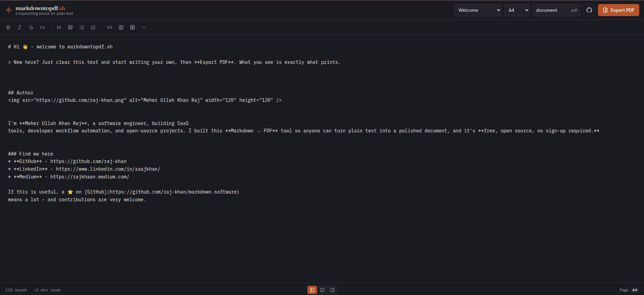Switch to preview-only view layout
The height and width of the screenshot is (295, 644).
tap(332, 290)
